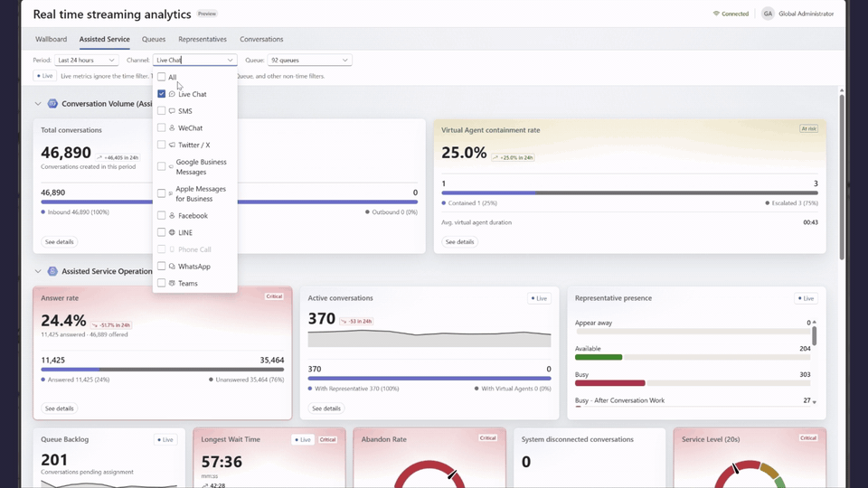This screenshot has width=868, height=488.
Task: Click the LINE globe channel icon
Action: [x=172, y=232]
